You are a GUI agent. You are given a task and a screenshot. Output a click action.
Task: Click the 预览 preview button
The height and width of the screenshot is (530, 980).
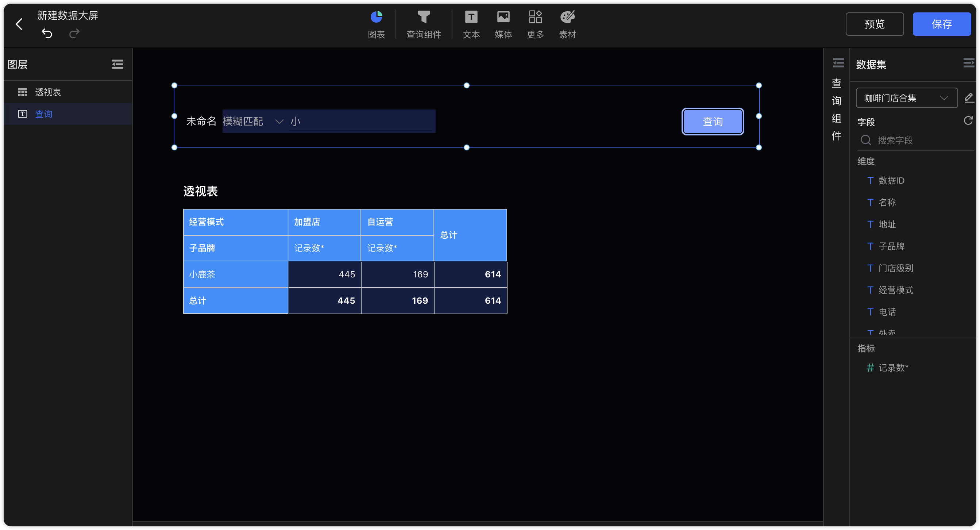point(874,24)
